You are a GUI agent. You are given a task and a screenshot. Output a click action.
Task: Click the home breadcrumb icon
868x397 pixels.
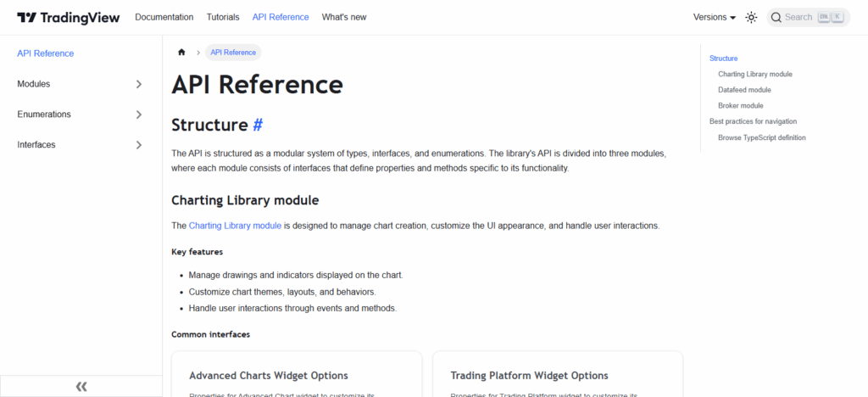[x=181, y=53]
